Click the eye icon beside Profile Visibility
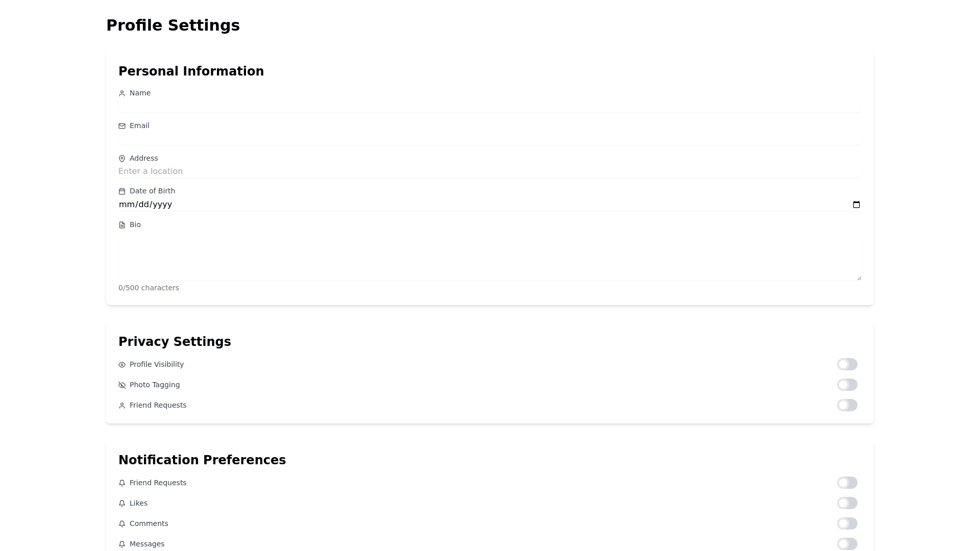Image resolution: width=980 pixels, height=551 pixels. click(122, 365)
